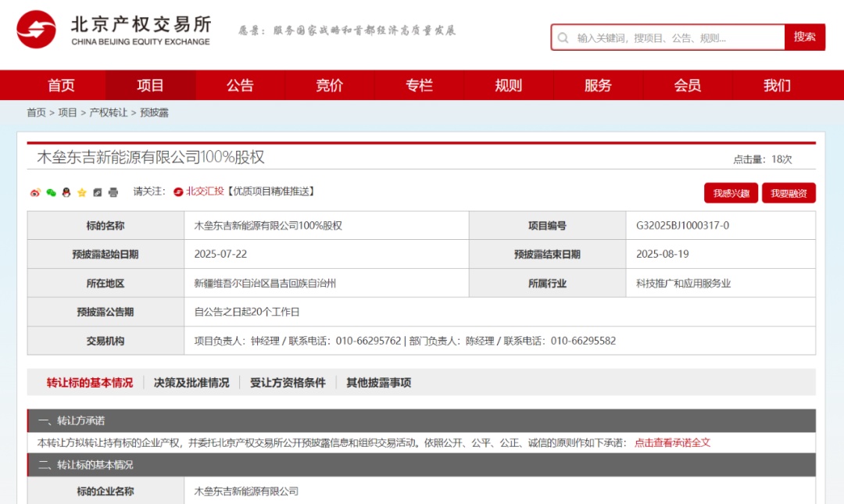This screenshot has width=844, height=504.
Task: Select the 其他披露事项 tab
Action: [378, 383]
